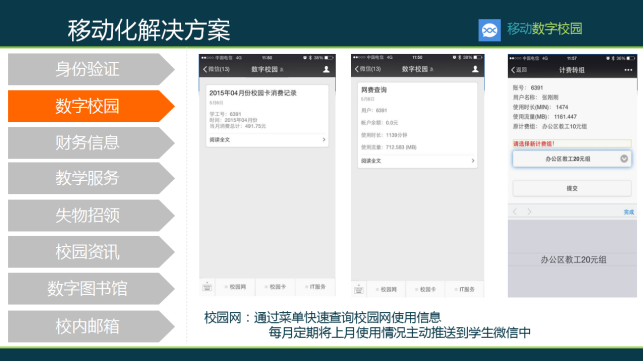Tap 完成 link above the picker
643x361 pixels.
629,212
